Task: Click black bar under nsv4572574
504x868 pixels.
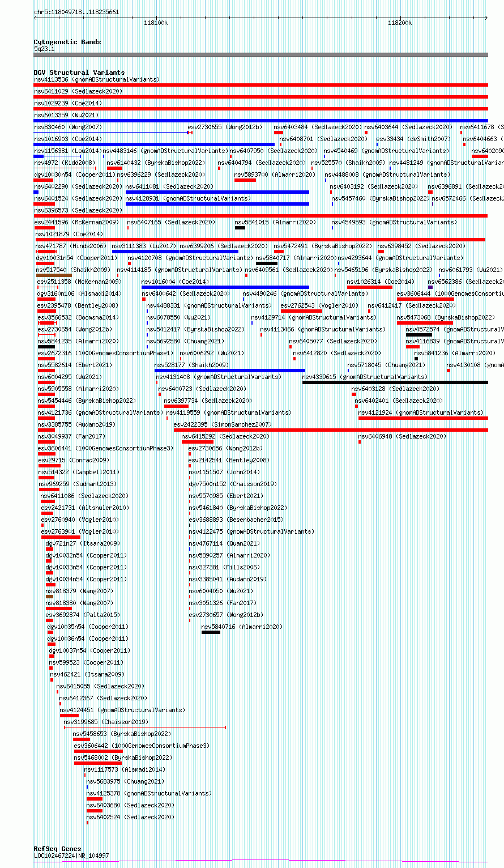Action: (419, 335)
